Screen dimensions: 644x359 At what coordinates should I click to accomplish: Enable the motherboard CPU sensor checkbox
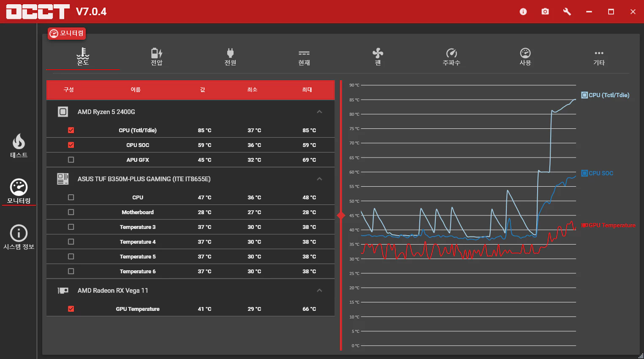[x=71, y=197]
